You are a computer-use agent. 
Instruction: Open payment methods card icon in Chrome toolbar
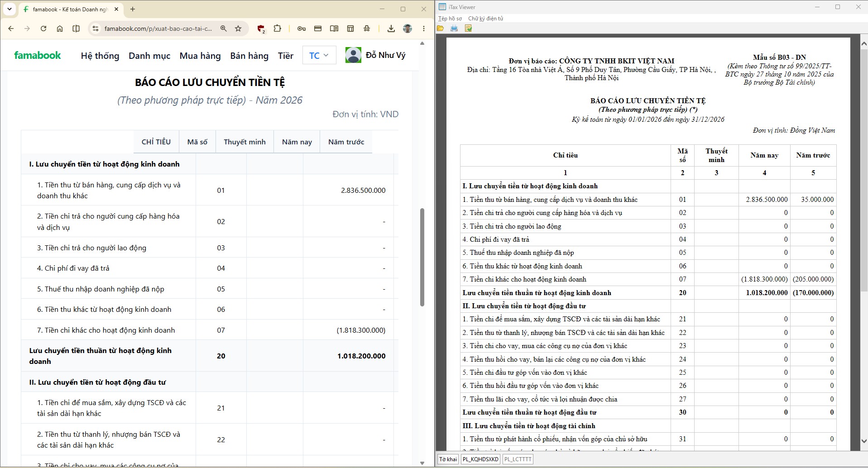[318, 29]
